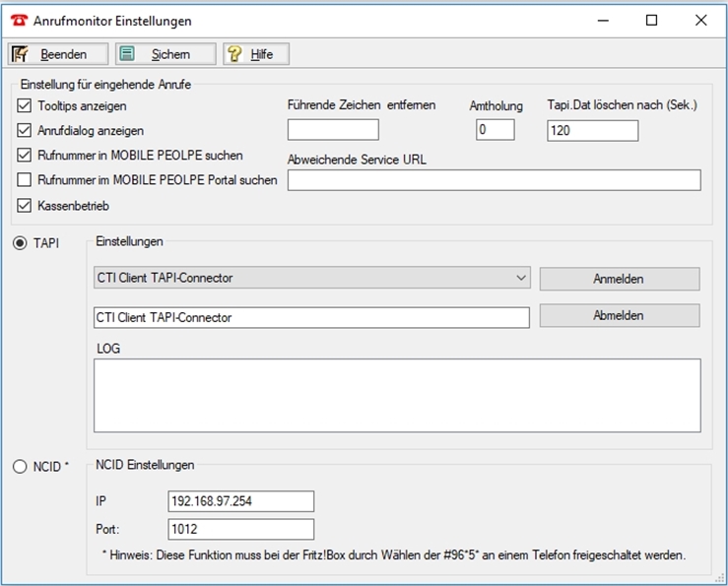Select the TAPI radio button
The image size is (728, 586).
point(20,243)
